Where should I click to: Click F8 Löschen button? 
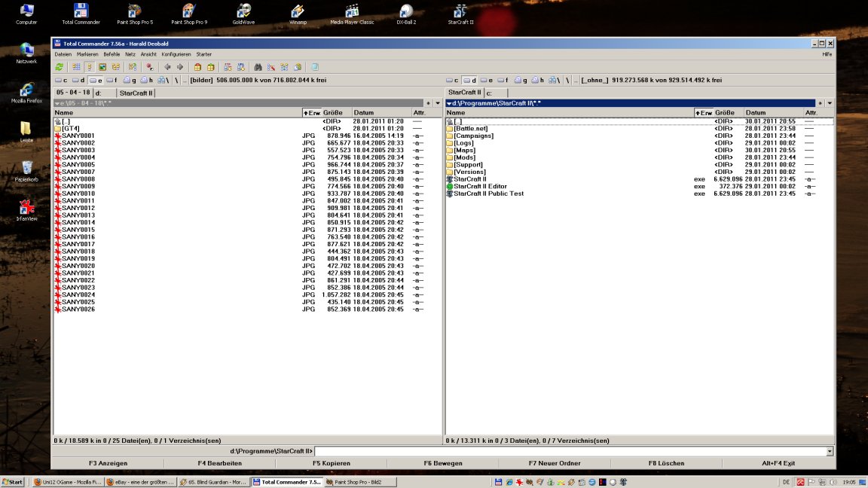point(666,463)
